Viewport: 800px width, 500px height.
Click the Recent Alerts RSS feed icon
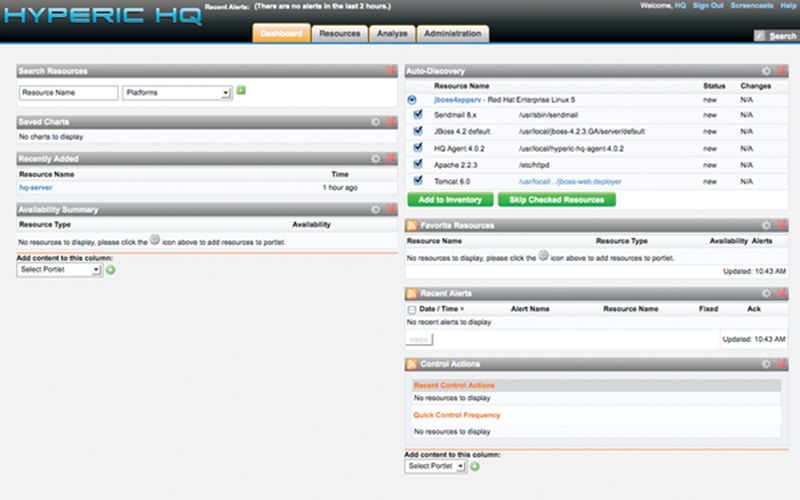click(x=411, y=294)
